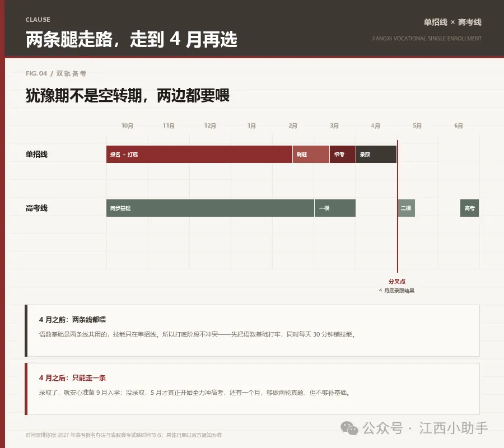The width and height of the screenshot is (504, 448).
Task: Click the paragraph starting 语数基础是两条线共用的
Action: point(198,334)
